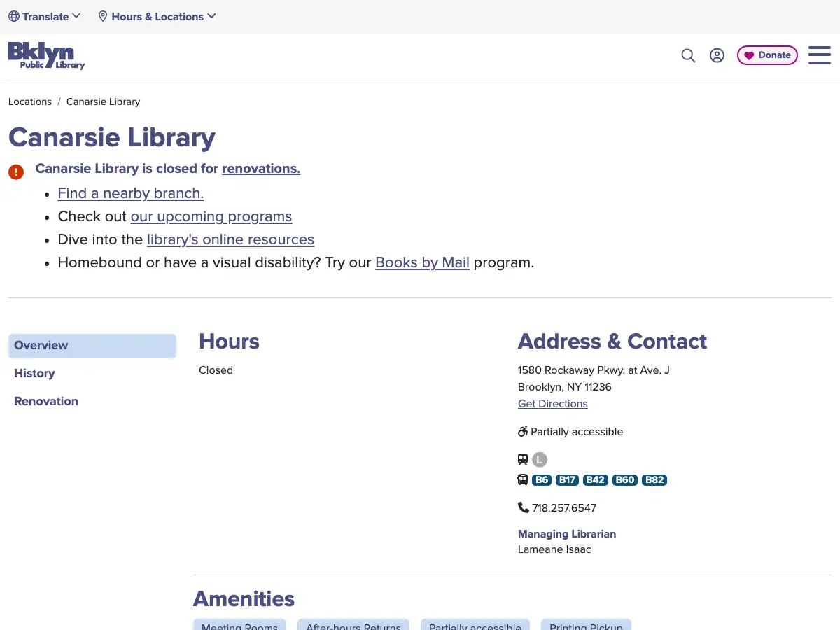Click the phone handset icon
This screenshot has height=630, width=840.
tap(524, 507)
